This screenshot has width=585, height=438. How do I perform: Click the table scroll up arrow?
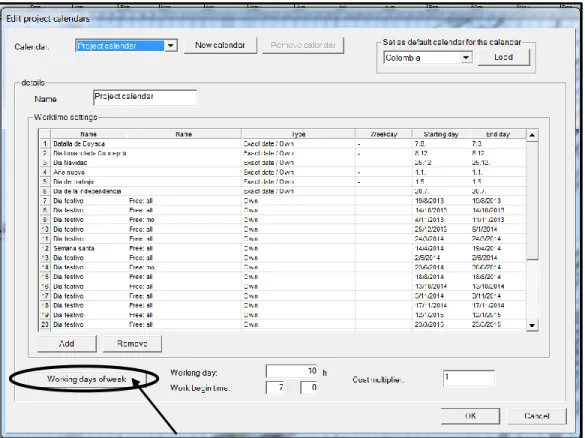(x=532, y=135)
